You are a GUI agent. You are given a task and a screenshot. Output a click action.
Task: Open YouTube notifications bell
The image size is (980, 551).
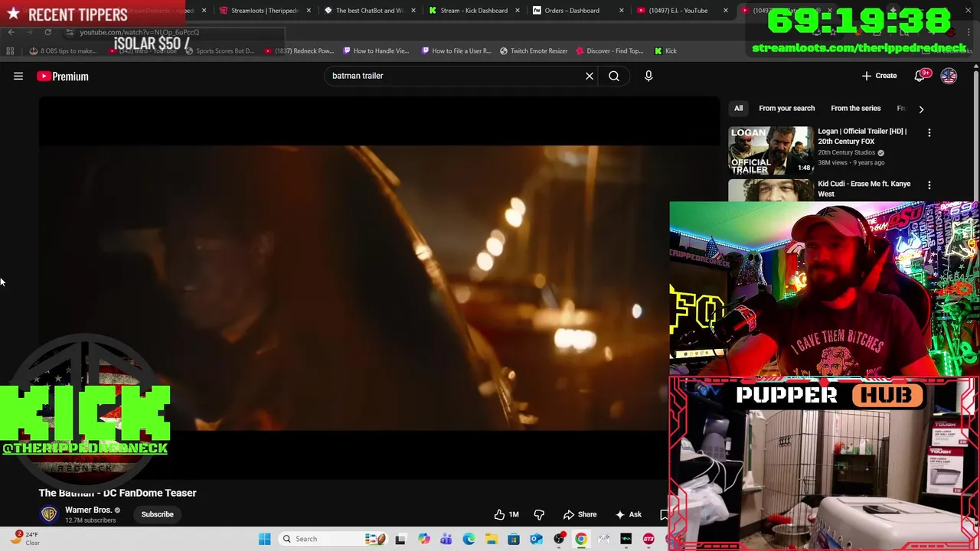[x=920, y=76]
